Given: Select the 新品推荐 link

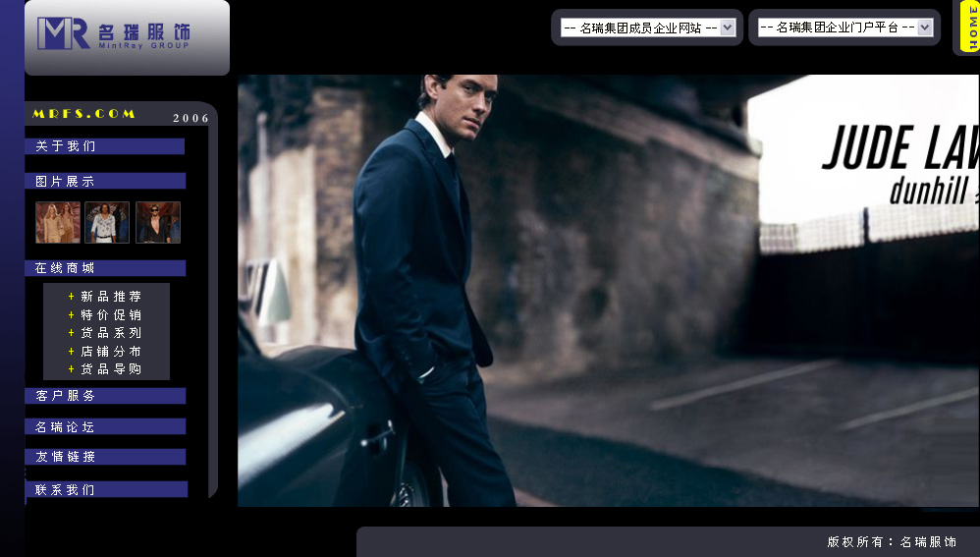Looking at the screenshot, I should (111, 297).
